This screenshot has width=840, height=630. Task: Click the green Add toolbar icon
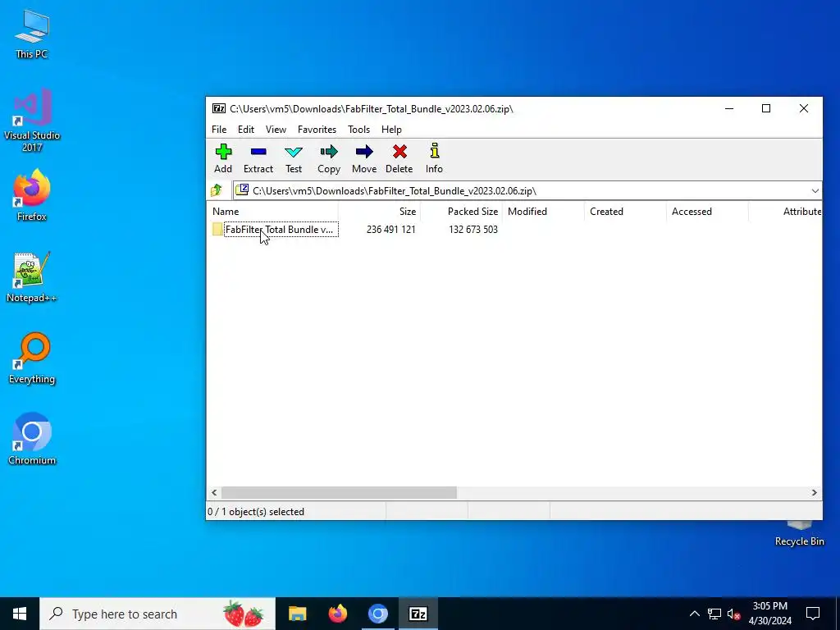[223, 152]
